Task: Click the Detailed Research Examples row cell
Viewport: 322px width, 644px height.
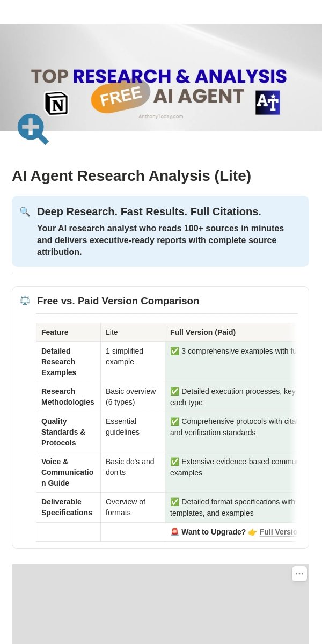Action: (69, 362)
